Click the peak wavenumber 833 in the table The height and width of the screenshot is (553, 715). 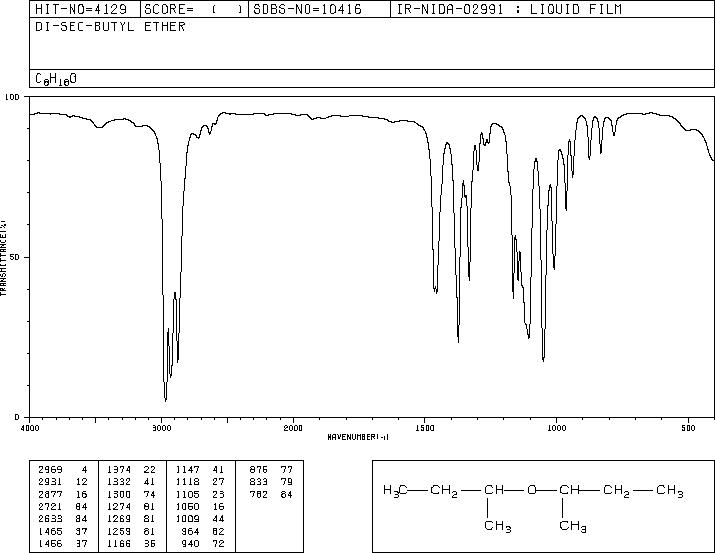pos(259,482)
